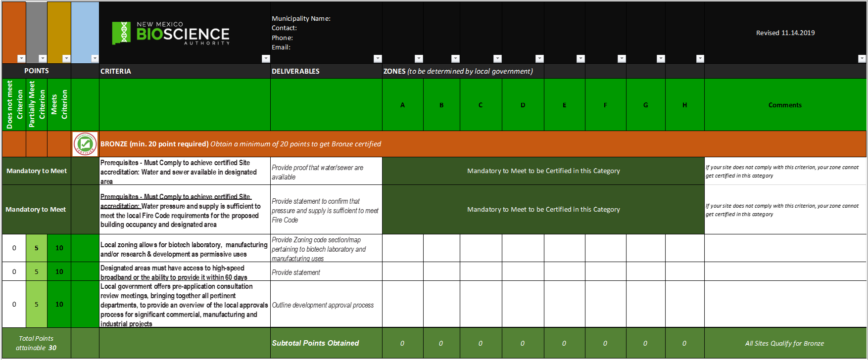The height and width of the screenshot is (360, 868).
Task: Select zone F column header
Action: [x=606, y=104]
